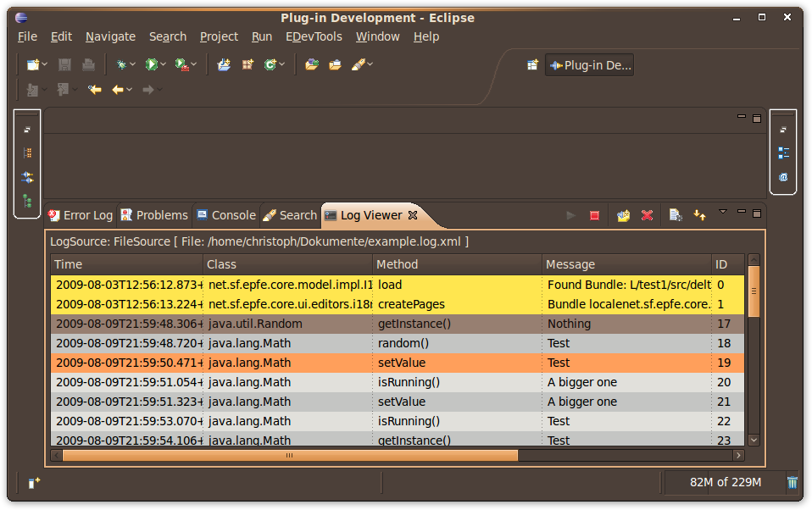Click the Run External Tools icon

click(x=181, y=64)
